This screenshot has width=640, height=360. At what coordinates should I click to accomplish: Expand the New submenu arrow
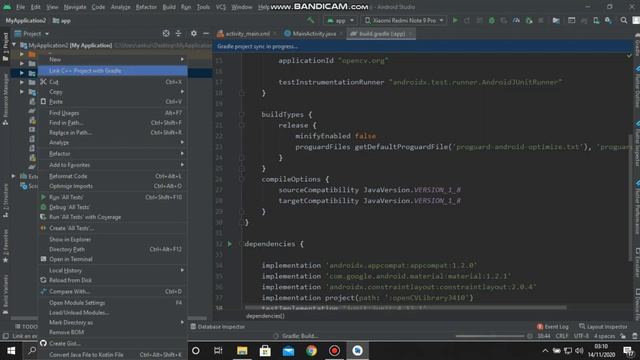(182, 59)
